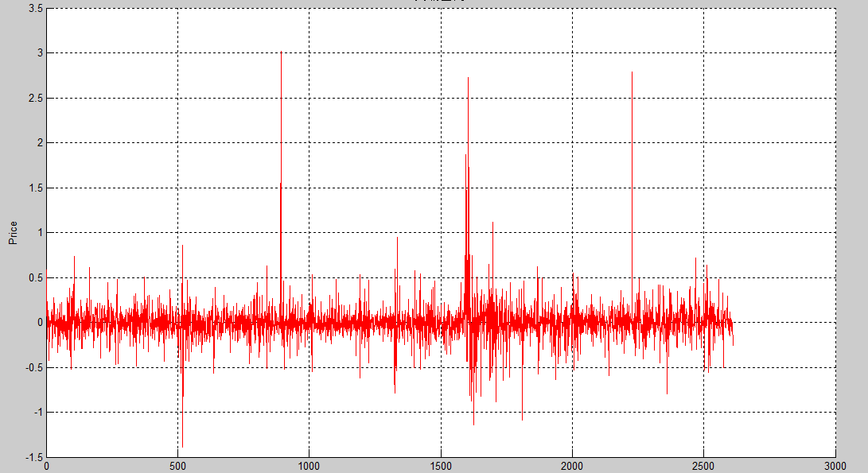Select the x-axis tick label 1000
Viewport: 868px width, 473px height.
tap(309, 466)
